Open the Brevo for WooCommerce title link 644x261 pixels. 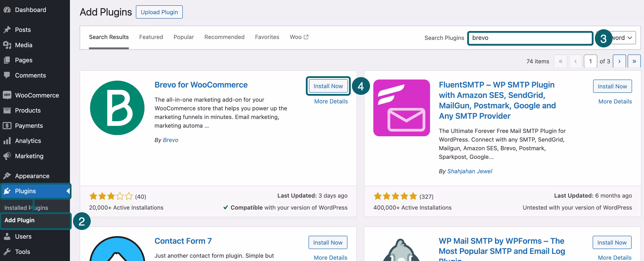(x=201, y=85)
